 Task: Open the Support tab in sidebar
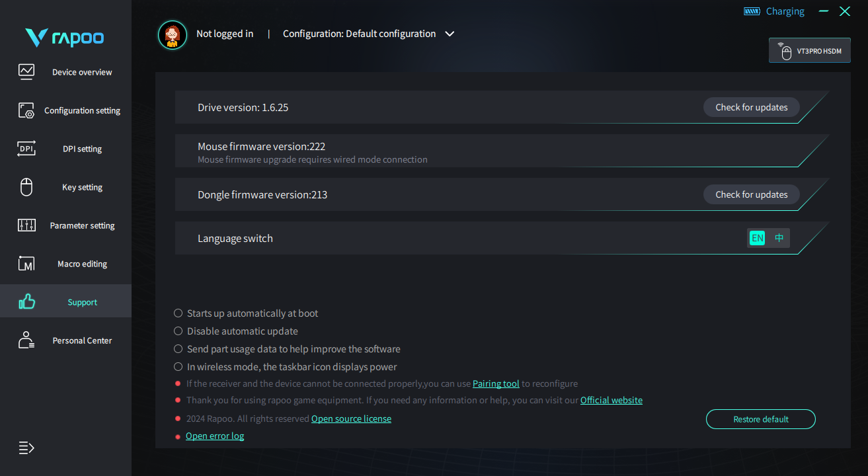pyautogui.click(x=66, y=302)
